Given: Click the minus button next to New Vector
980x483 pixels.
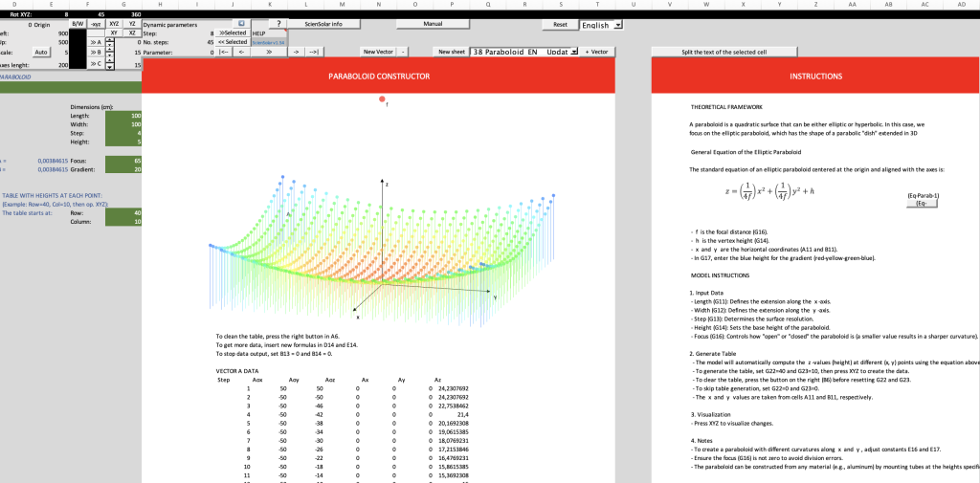Looking at the screenshot, I should [404, 52].
